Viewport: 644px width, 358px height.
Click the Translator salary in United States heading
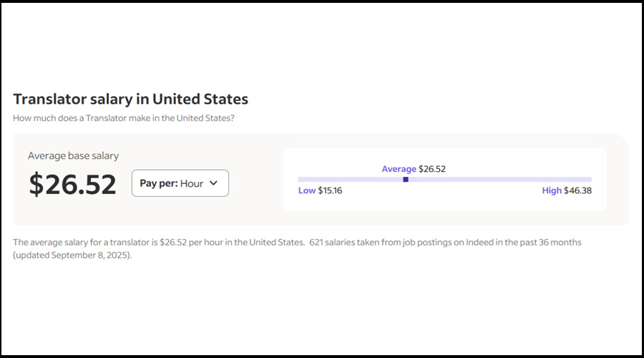click(x=130, y=99)
